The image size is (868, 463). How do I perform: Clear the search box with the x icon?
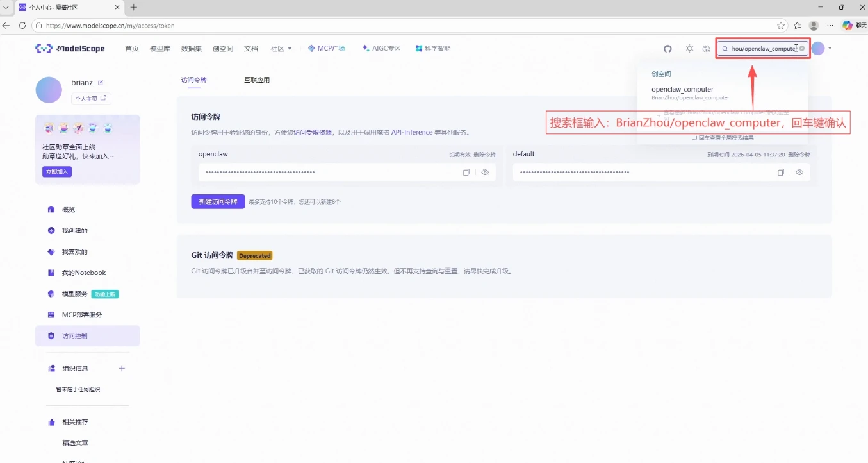801,48
